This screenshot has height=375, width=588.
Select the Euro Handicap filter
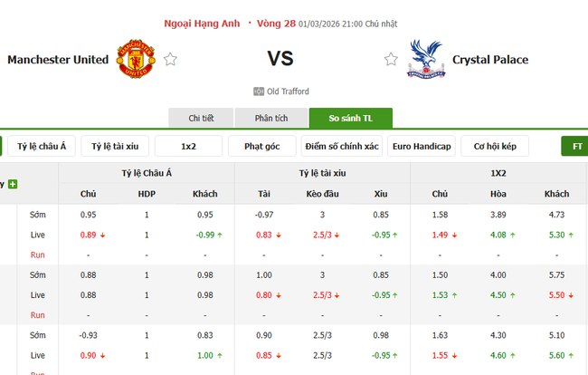coord(422,147)
